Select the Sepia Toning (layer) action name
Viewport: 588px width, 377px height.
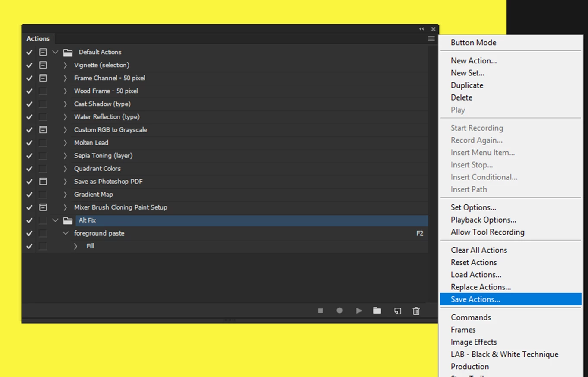103,156
